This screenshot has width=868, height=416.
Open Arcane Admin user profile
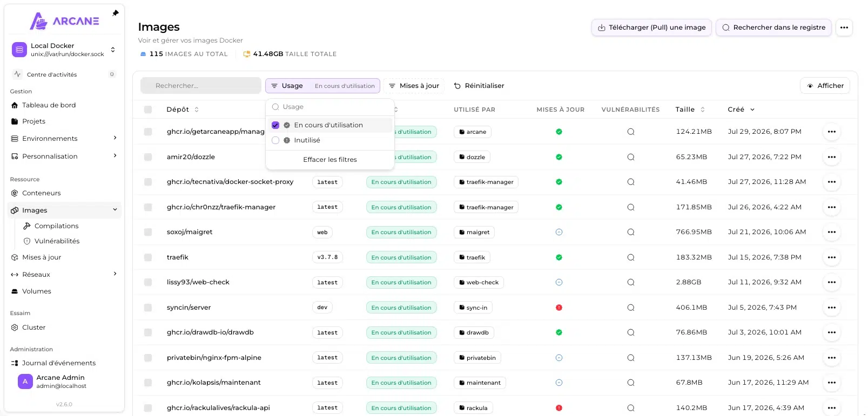64,381
